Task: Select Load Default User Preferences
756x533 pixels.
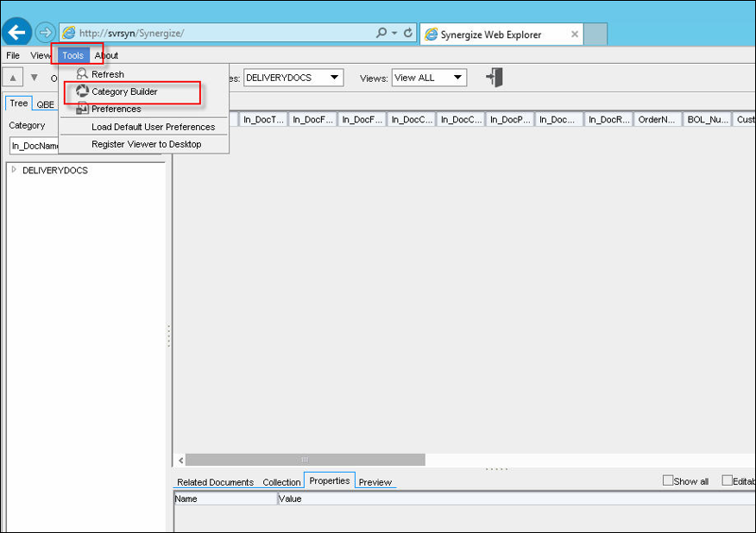Action: 153,127
